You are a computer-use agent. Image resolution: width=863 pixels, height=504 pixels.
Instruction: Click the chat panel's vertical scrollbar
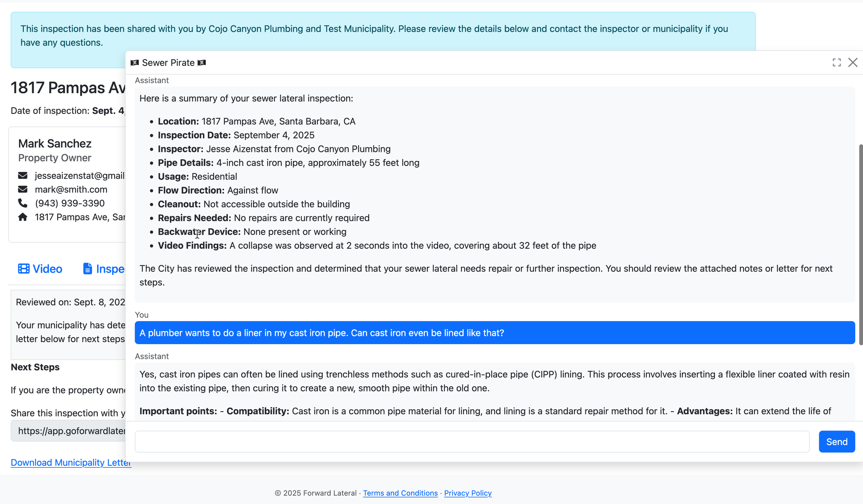click(x=860, y=244)
